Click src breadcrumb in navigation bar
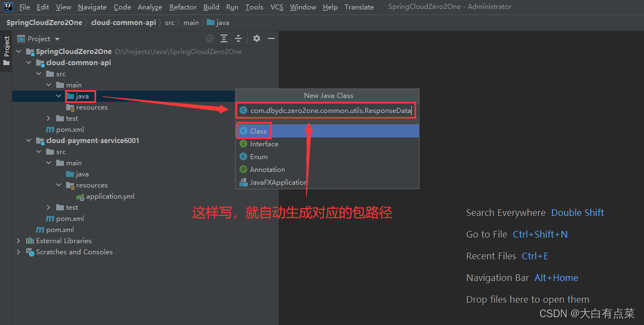This screenshot has height=325, width=644. 169,23
